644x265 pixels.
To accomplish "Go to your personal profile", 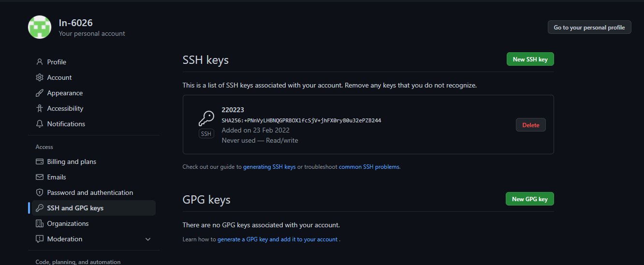I will pyautogui.click(x=589, y=28).
